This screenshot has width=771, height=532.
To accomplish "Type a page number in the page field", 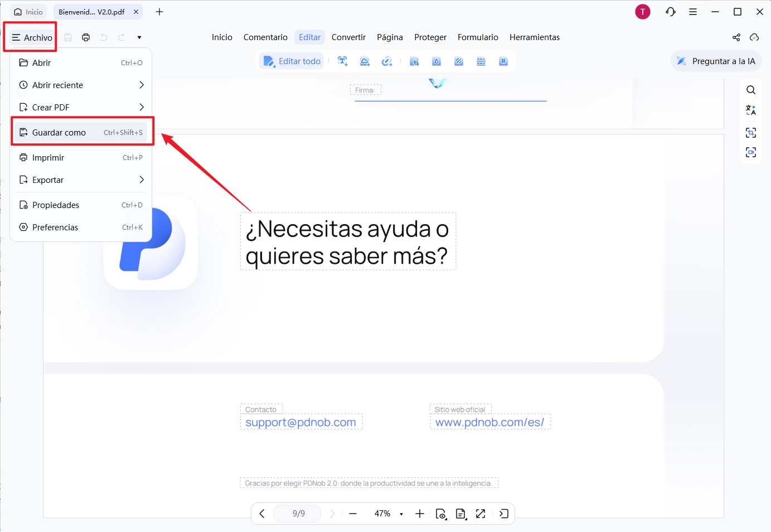I will 297,514.
